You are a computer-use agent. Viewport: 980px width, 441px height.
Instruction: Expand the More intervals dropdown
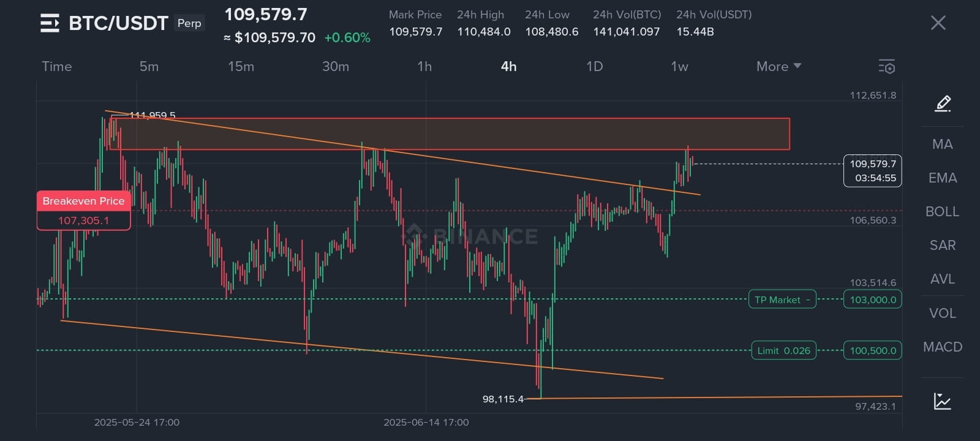coord(778,66)
